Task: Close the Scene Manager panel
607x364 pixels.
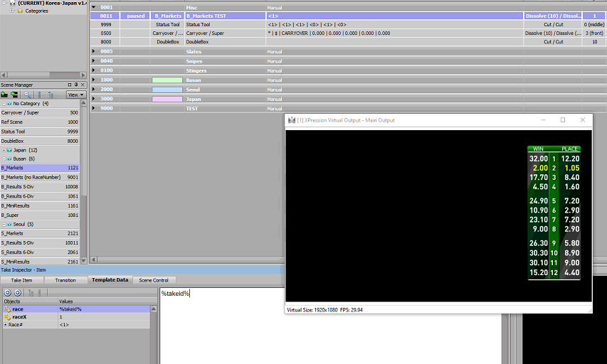Action: (83, 85)
